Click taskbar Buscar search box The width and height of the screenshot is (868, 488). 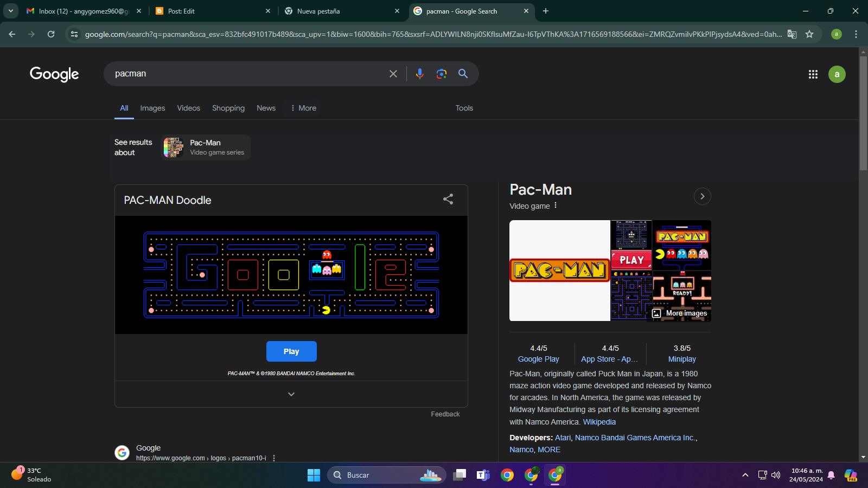pos(386,475)
